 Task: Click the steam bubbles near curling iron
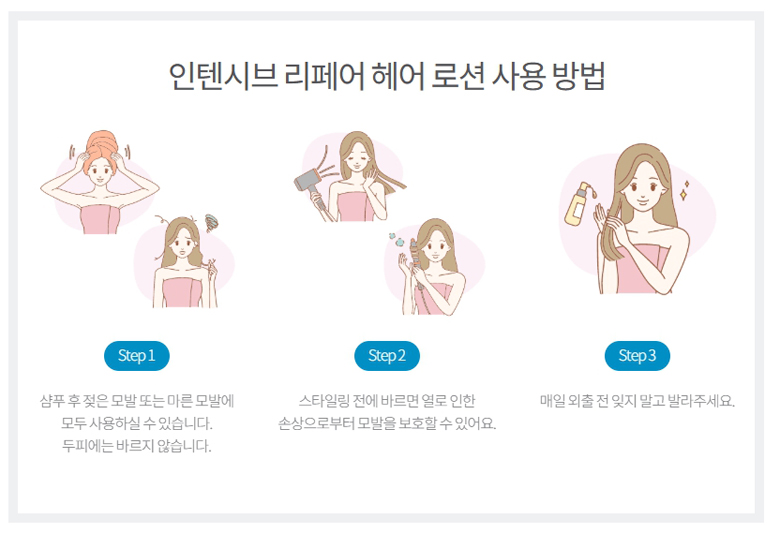click(x=396, y=239)
